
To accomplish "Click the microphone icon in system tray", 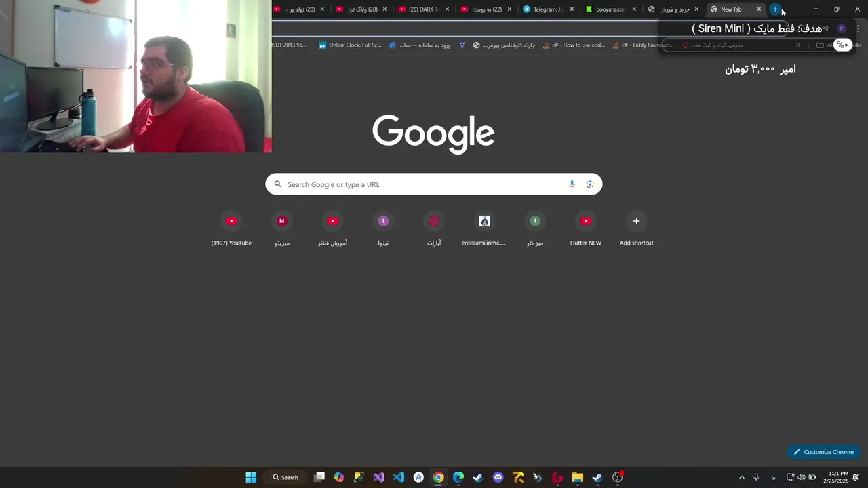I will pyautogui.click(x=756, y=477).
